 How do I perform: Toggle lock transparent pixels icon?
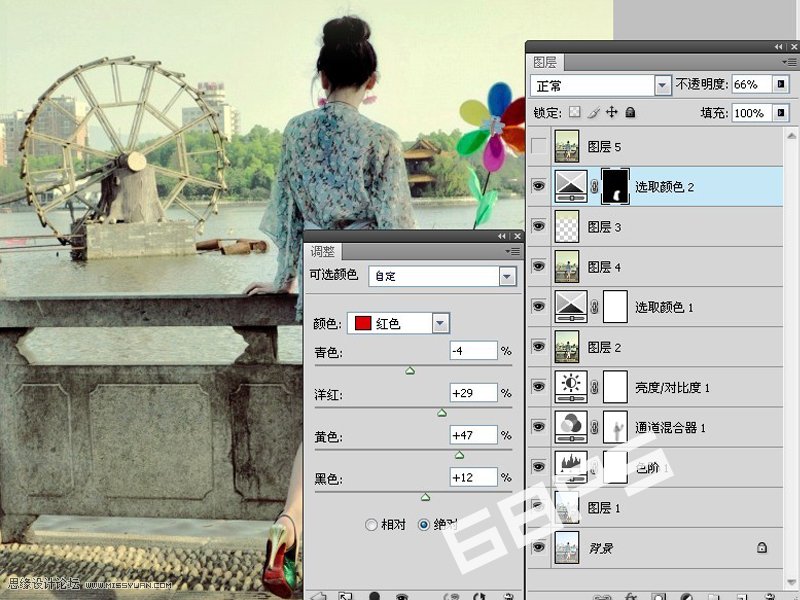tap(574, 112)
